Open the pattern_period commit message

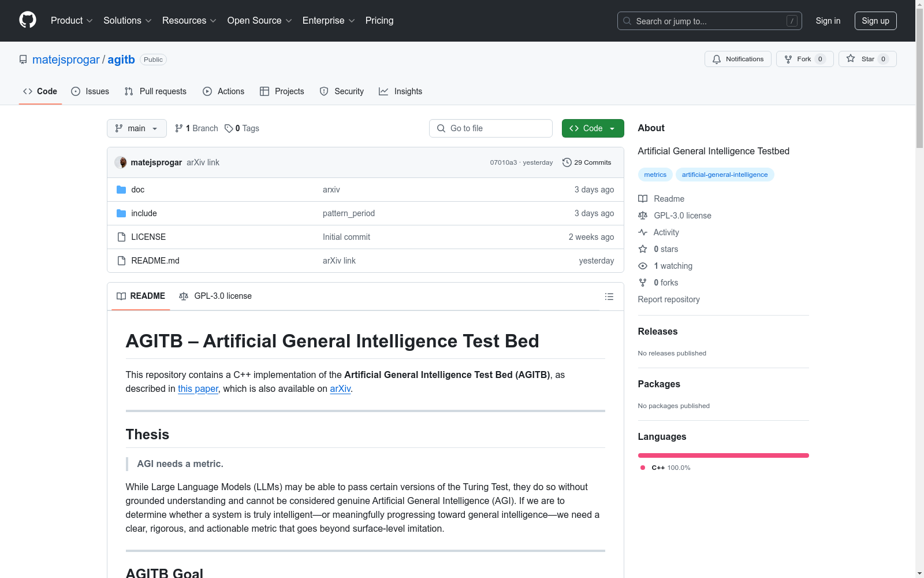coord(349,213)
